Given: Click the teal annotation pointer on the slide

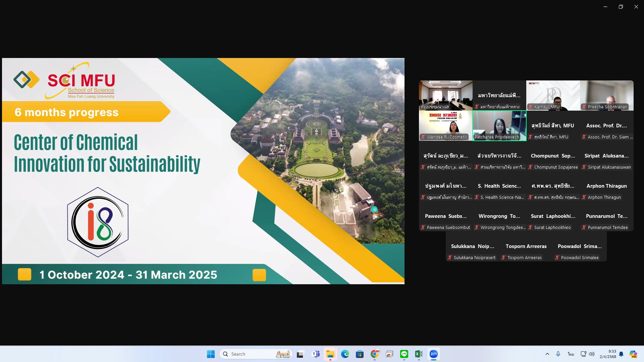Looking at the screenshot, I should (374, 209).
